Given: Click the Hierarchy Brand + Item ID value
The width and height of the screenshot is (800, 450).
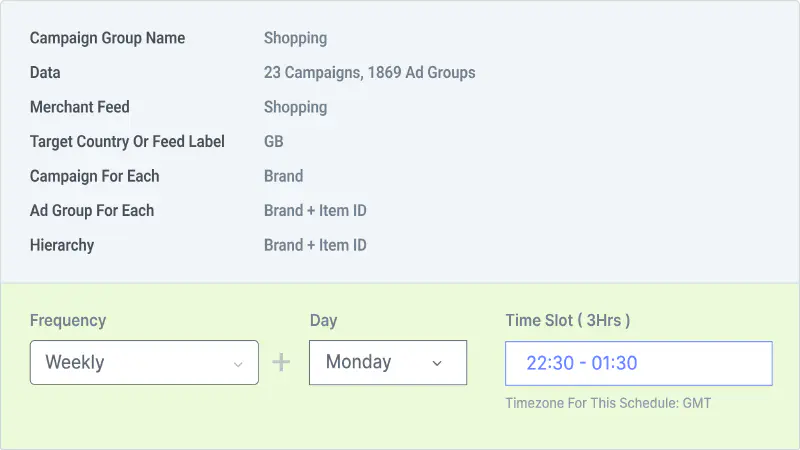Looking at the screenshot, I should (x=315, y=245).
